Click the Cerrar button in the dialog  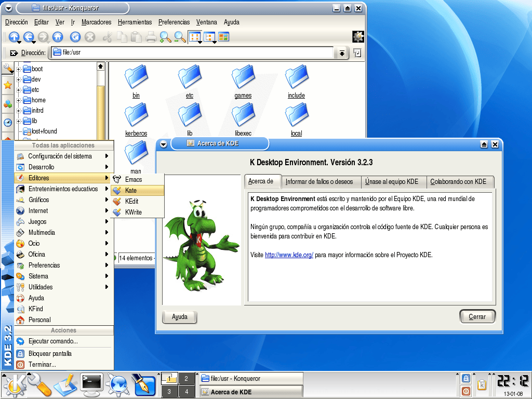click(477, 316)
